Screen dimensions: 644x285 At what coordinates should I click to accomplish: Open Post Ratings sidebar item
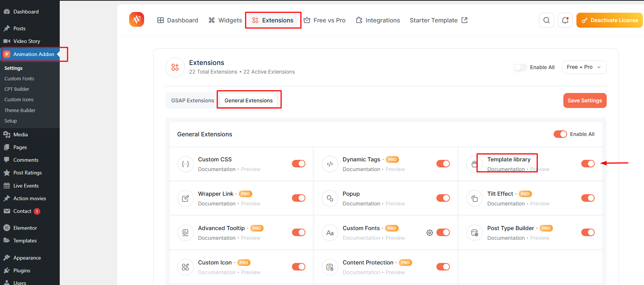30,173
